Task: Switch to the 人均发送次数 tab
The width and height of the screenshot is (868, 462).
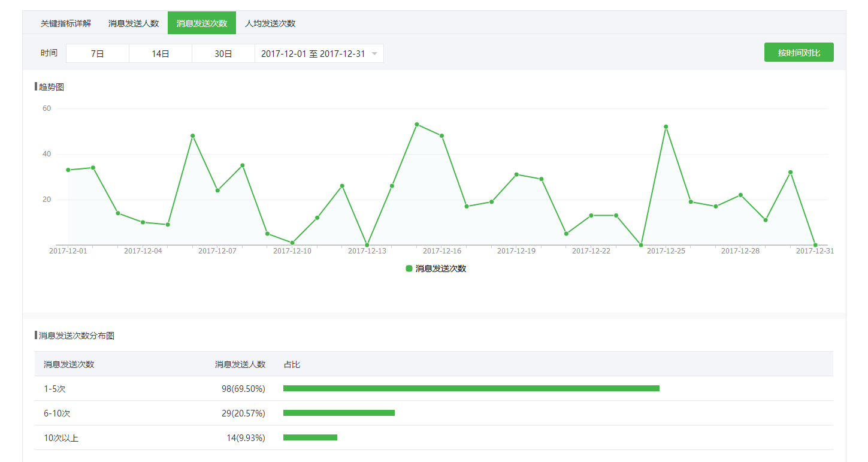Action: [270, 23]
